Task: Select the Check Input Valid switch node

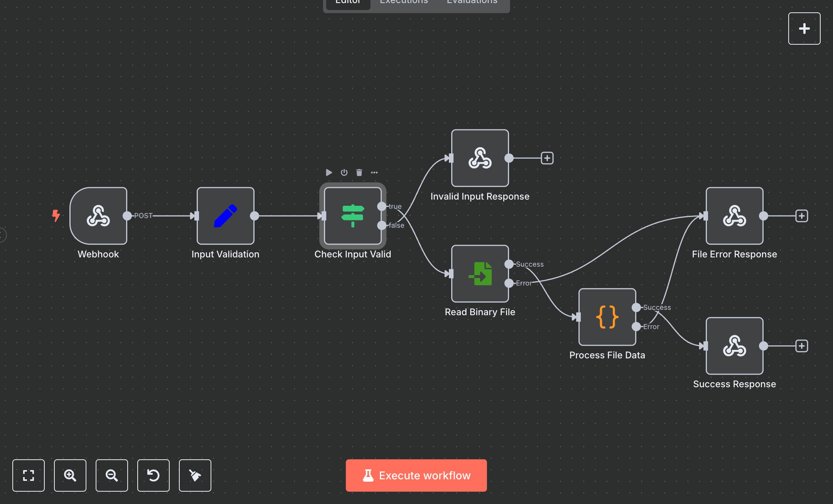Action: click(352, 216)
